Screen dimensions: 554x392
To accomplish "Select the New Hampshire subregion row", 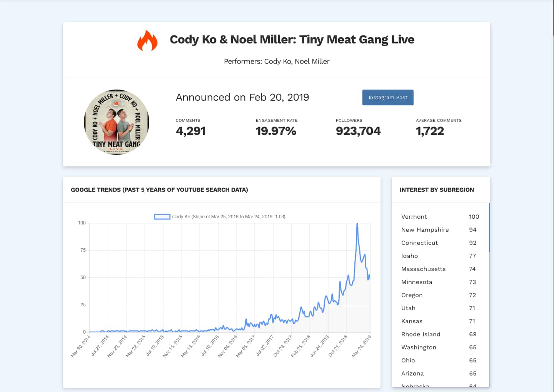I will (440, 230).
